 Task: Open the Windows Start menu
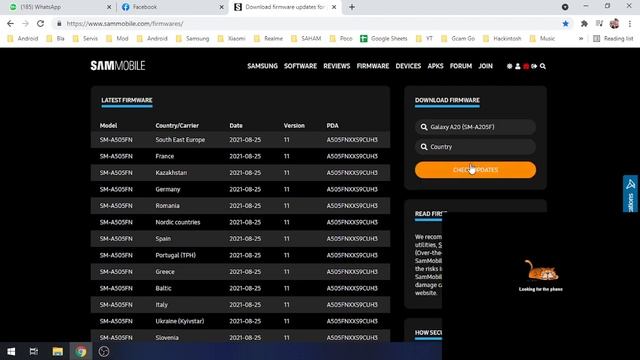coord(11,351)
